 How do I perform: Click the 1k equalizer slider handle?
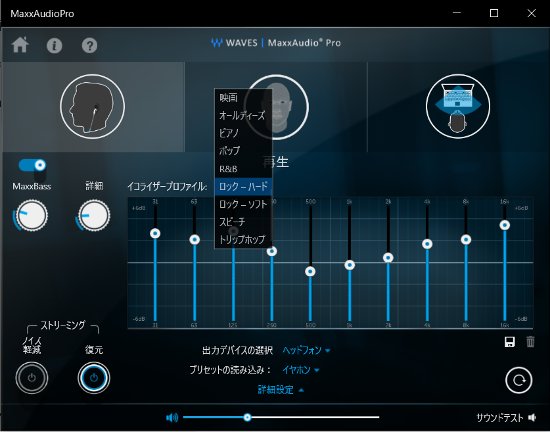(349, 265)
